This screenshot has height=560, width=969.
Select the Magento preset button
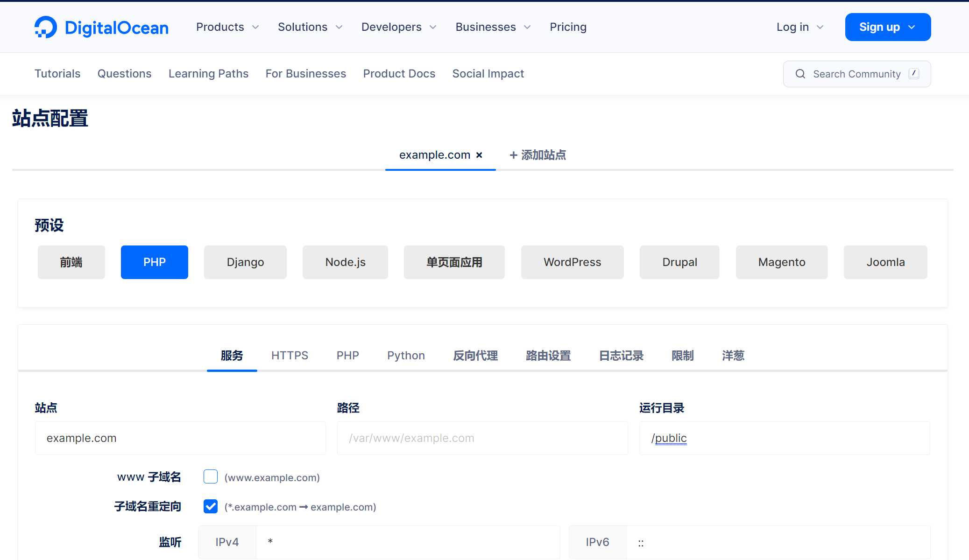click(x=782, y=262)
